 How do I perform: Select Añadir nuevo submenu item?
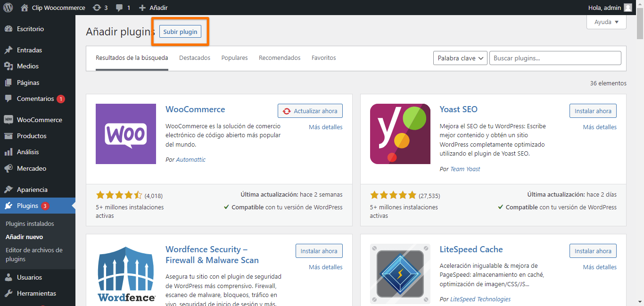(x=25, y=237)
